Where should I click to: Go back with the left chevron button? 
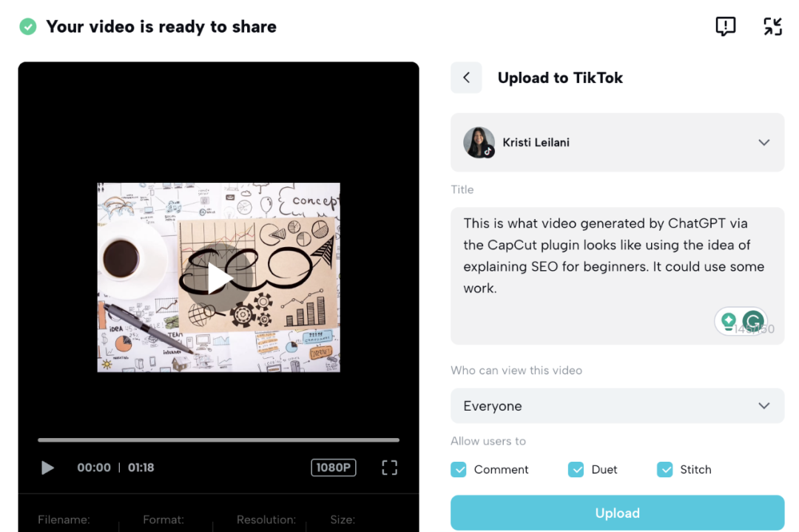[466, 78]
